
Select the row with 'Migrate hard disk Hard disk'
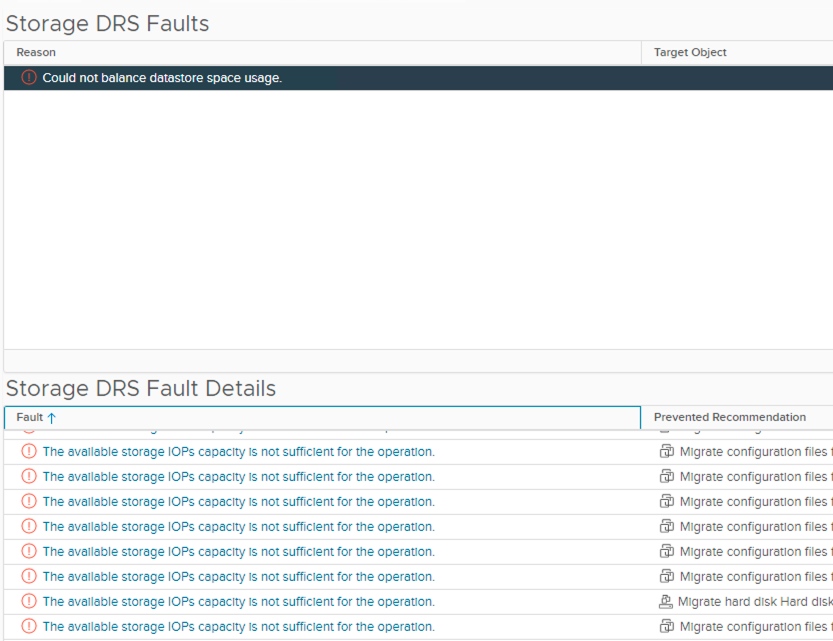[242, 601]
